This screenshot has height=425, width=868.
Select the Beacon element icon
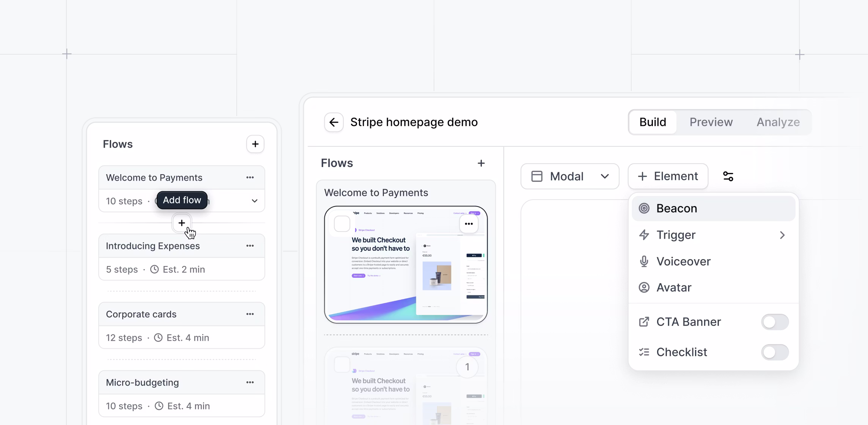[644, 208]
